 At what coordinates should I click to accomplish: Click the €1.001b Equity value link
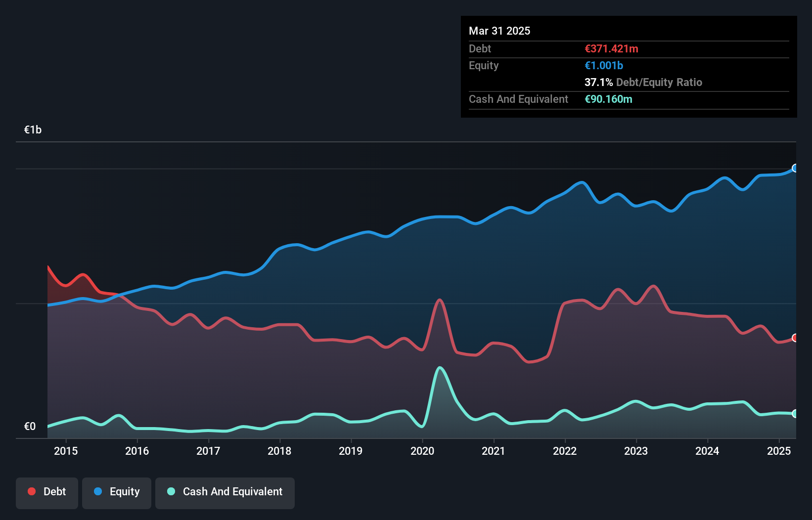click(x=603, y=65)
